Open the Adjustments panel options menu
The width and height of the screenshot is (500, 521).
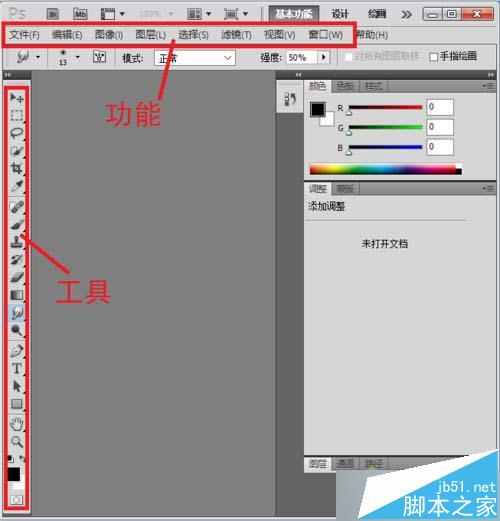click(x=488, y=189)
